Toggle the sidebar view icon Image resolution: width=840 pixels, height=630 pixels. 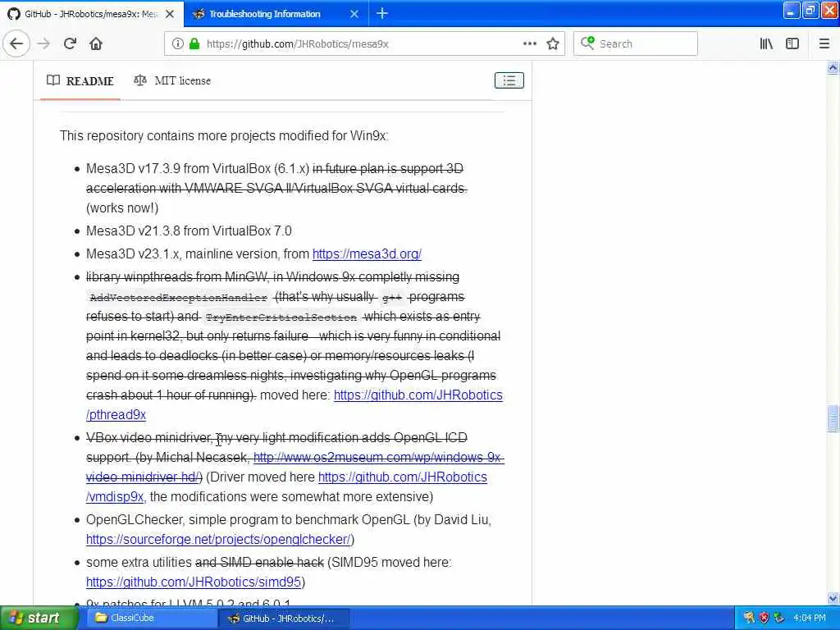(792, 44)
